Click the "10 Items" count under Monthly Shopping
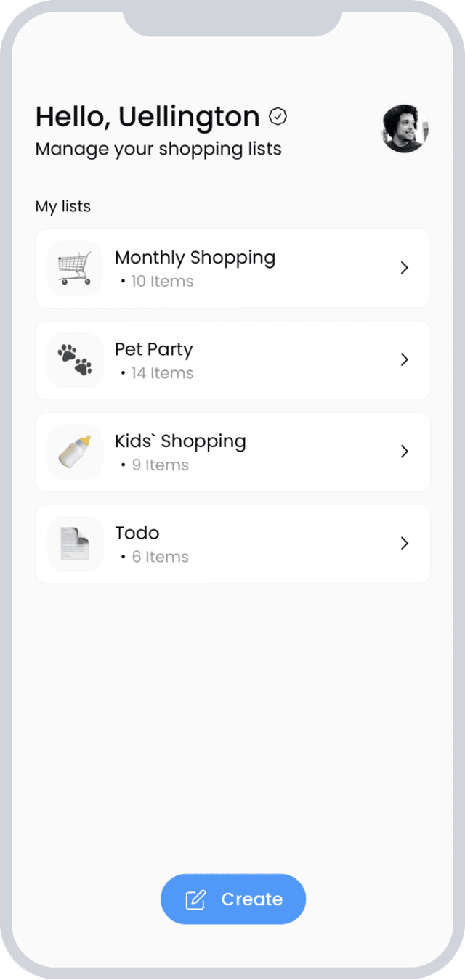Viewport: 465px width, 980px height. (x=161, y=282)
